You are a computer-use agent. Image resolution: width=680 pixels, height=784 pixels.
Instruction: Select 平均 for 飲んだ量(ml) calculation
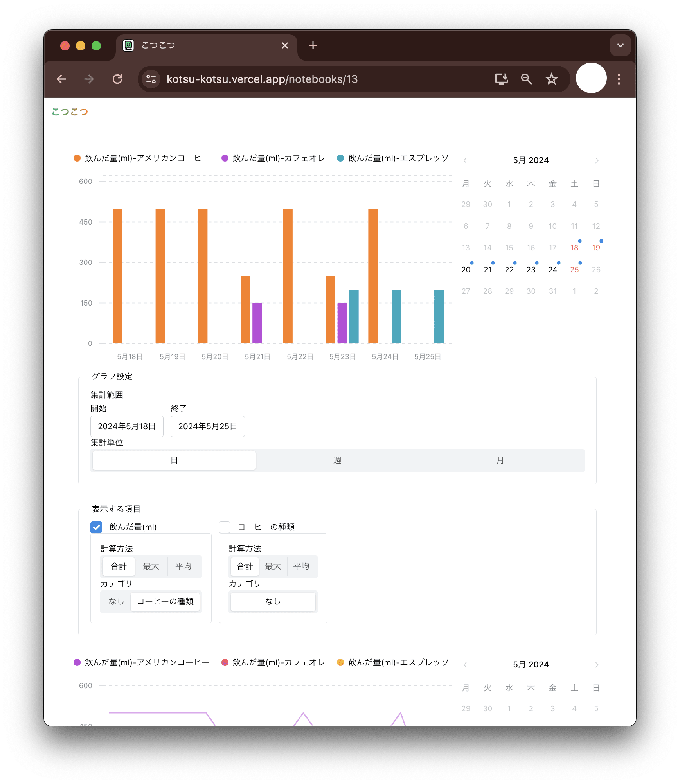pyautogui.click(x=183, y=566)
